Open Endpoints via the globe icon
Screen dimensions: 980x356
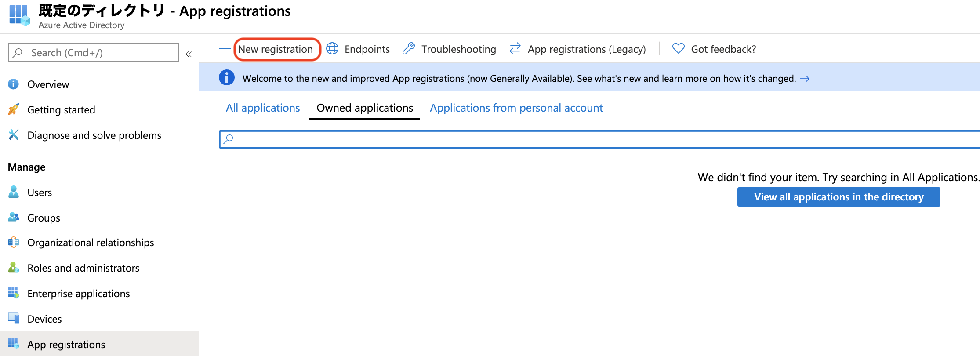332,49
